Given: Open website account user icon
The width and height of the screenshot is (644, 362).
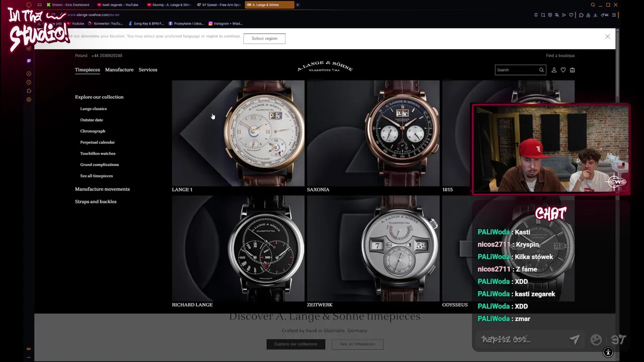Looking at the screenshot, I should tap(554, 70).
